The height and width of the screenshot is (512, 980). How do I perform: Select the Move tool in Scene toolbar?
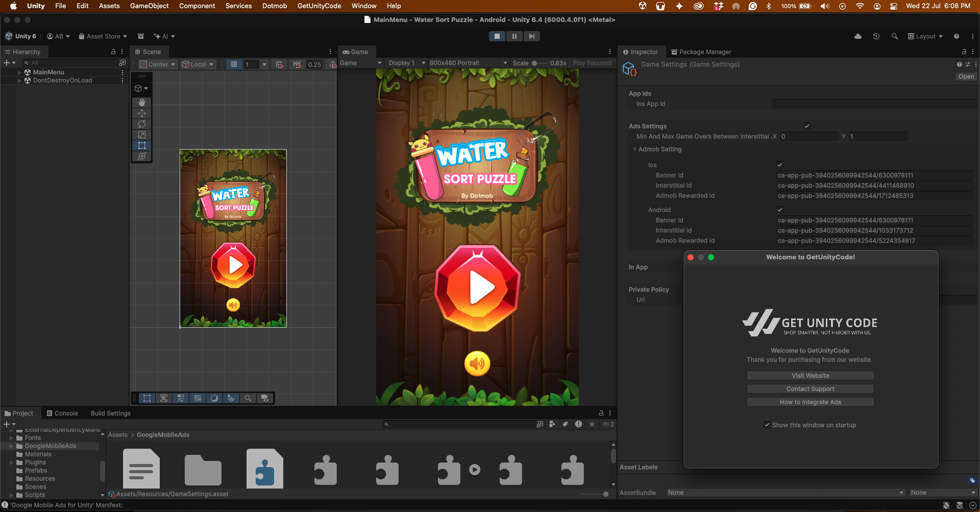tap(142, 113)
